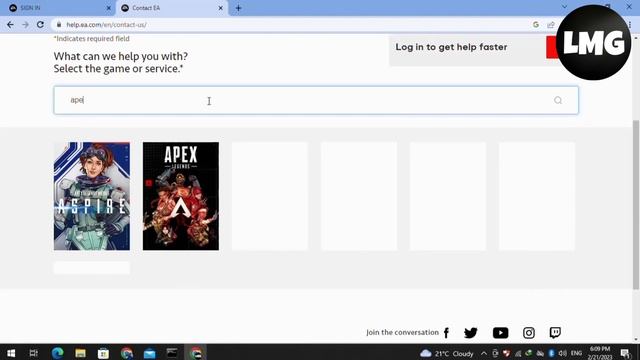Select the Contact EA tab
640x360 pixels.
[x=171, y=8]
